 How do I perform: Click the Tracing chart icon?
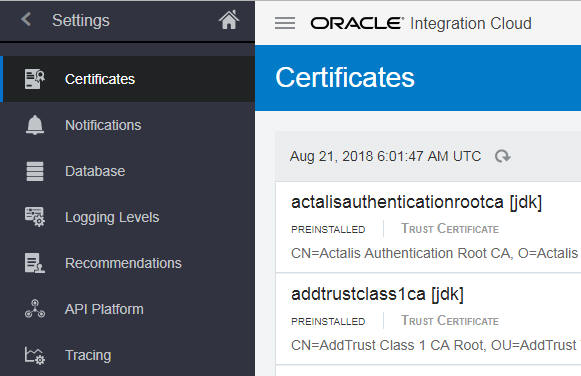click(35, 355)
